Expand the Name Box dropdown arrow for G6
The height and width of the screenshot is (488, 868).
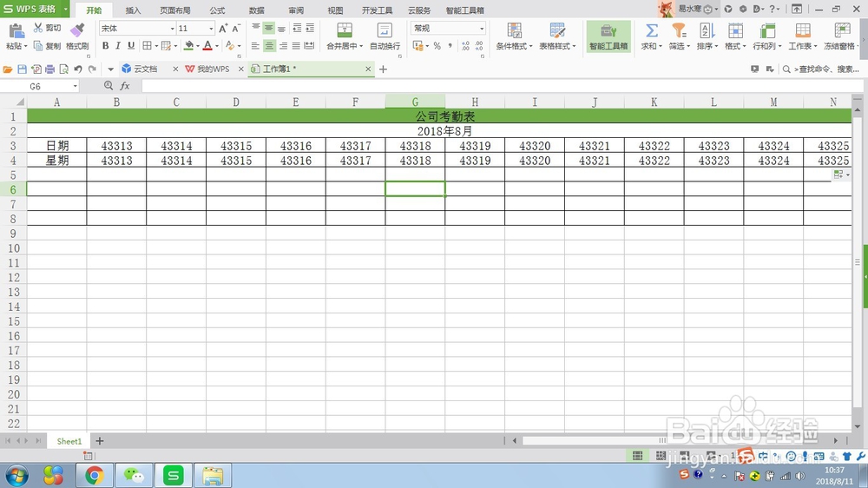(75, 87)
